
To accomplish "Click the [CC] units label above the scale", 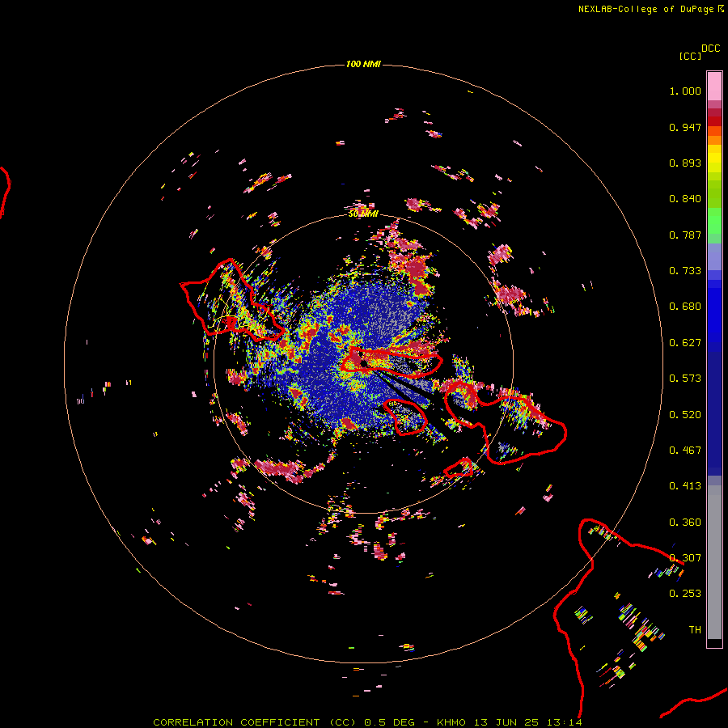I will click(690, 56).
